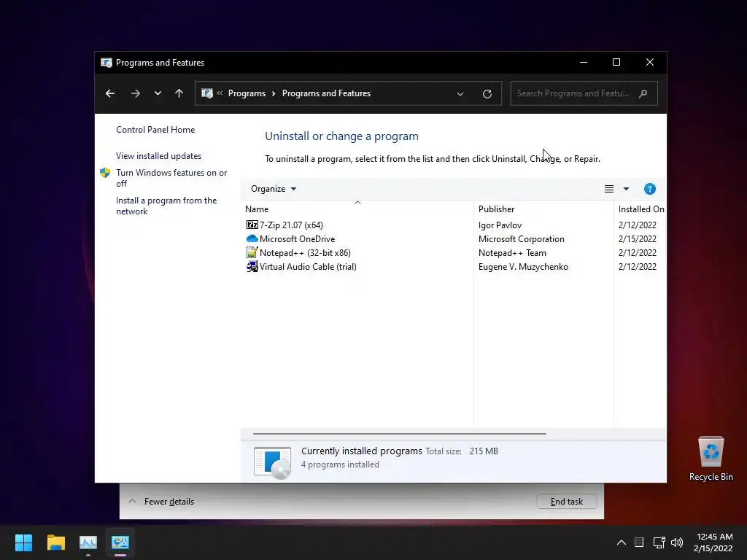The image size is (747, 560).
Task: Select Programs in the breadcrumb path
Action: click(x=247, y=93)
